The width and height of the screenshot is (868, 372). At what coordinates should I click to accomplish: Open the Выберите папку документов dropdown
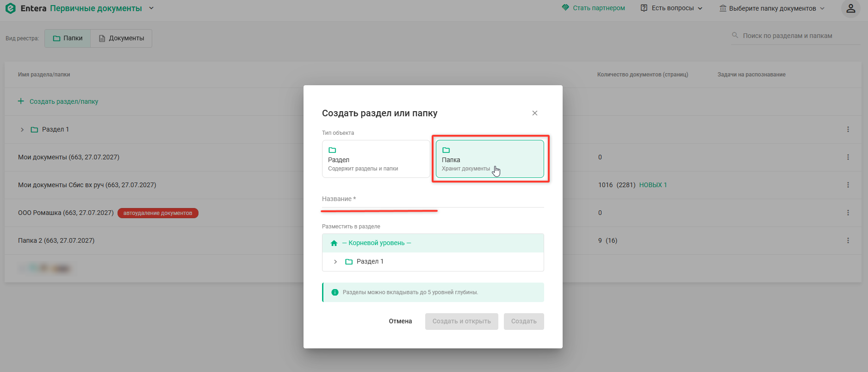point(772,8)
